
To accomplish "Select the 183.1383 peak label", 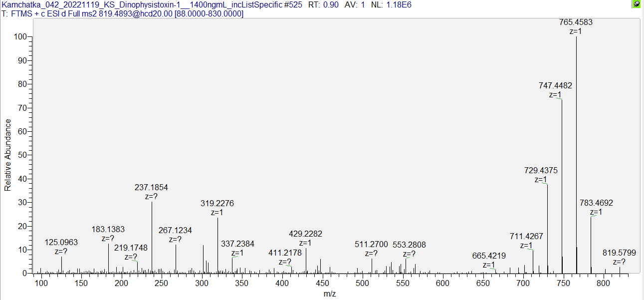I will click(108, 230).
